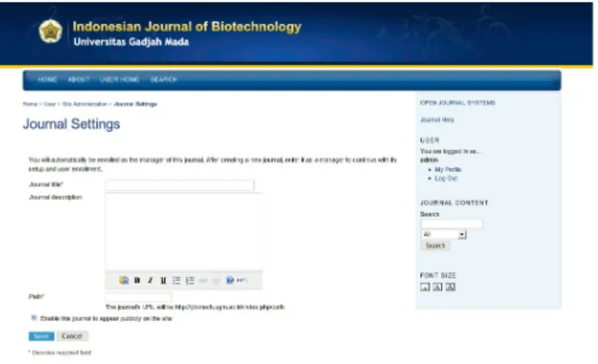Focus the Journal title input field
The width and height of the screenshot is (598, 364).
click(180, 185)
